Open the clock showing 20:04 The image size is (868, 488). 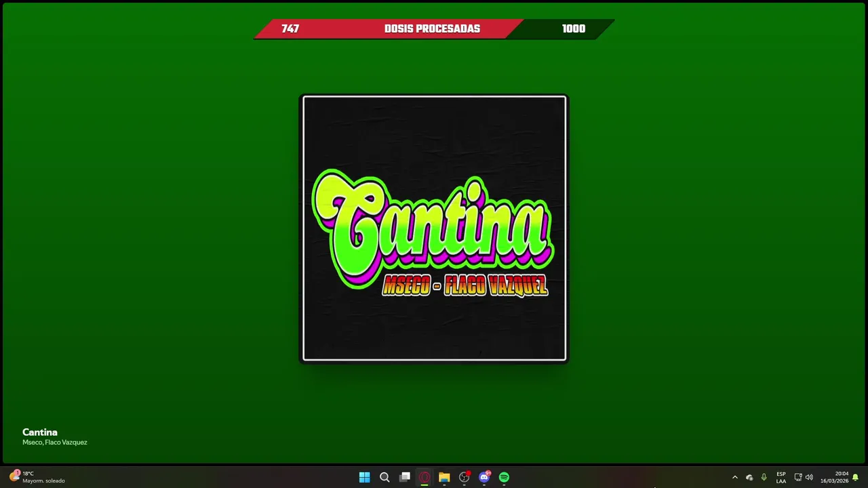coord(835,477)
